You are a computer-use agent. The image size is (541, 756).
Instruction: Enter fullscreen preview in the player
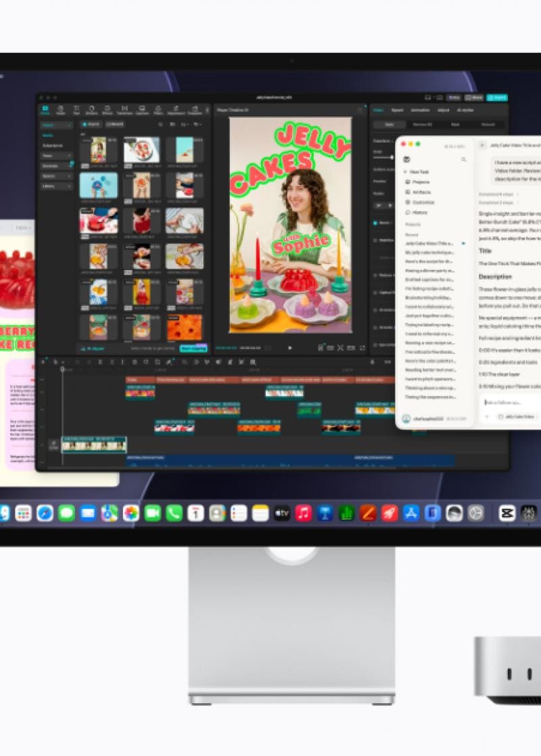point(362,348)
